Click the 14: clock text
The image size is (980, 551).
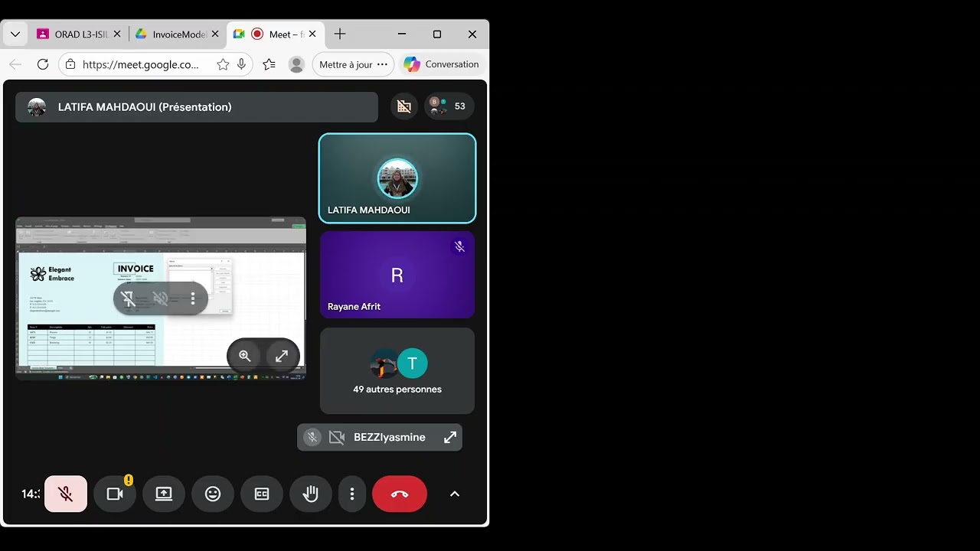pyautogui.click(x=31, y=494)
